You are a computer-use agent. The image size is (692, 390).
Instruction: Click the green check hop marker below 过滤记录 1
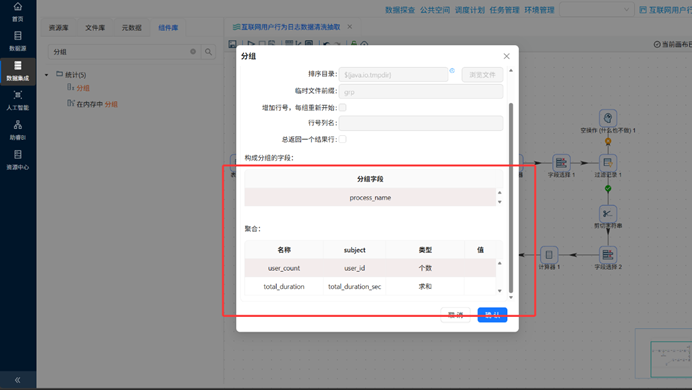608,188
